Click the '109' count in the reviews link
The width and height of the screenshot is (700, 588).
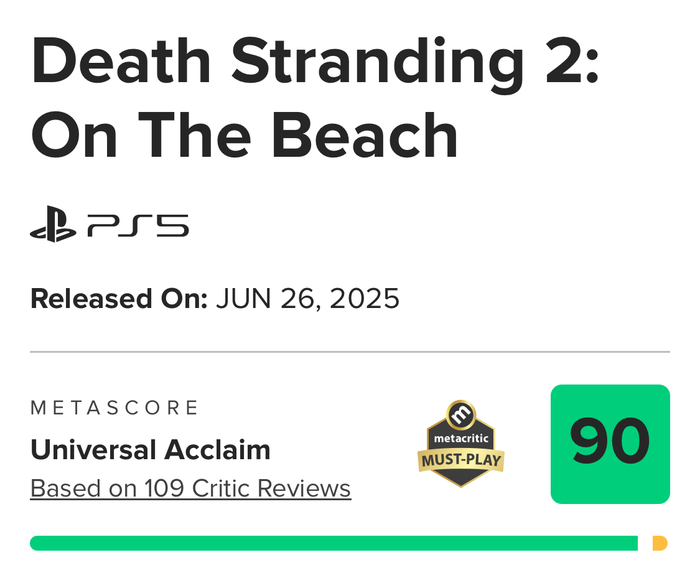point(164,488)
